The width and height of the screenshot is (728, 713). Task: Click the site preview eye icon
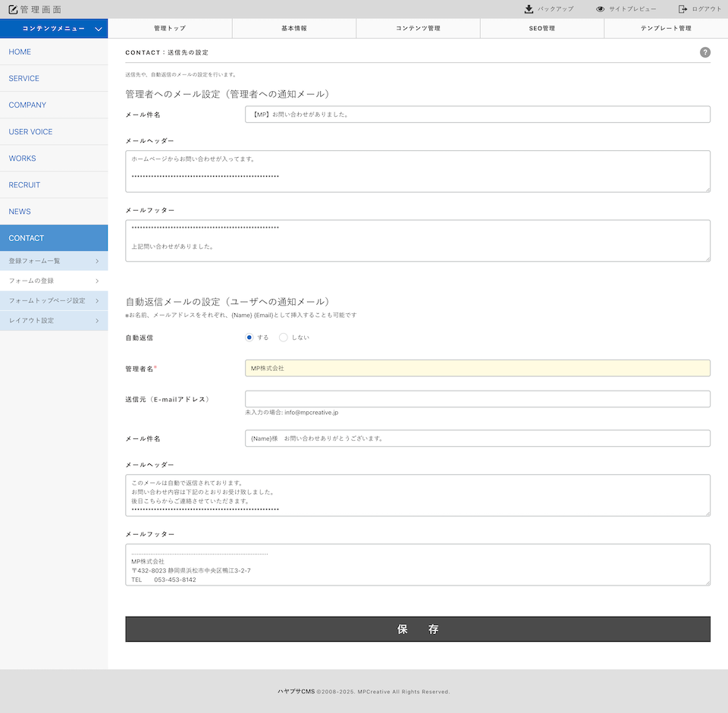(x=600, y=9)
